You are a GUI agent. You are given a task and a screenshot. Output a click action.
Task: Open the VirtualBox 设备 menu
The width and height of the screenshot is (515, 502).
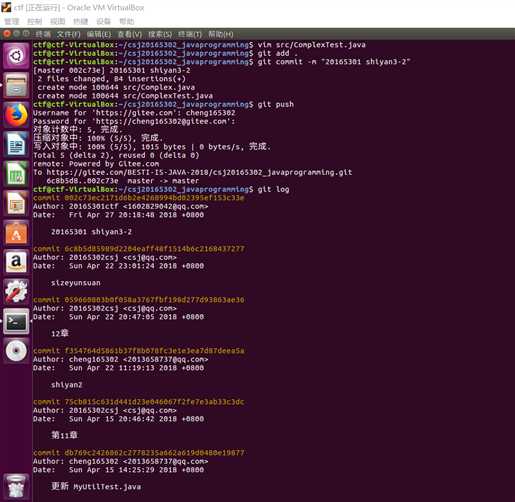[103, 22]
